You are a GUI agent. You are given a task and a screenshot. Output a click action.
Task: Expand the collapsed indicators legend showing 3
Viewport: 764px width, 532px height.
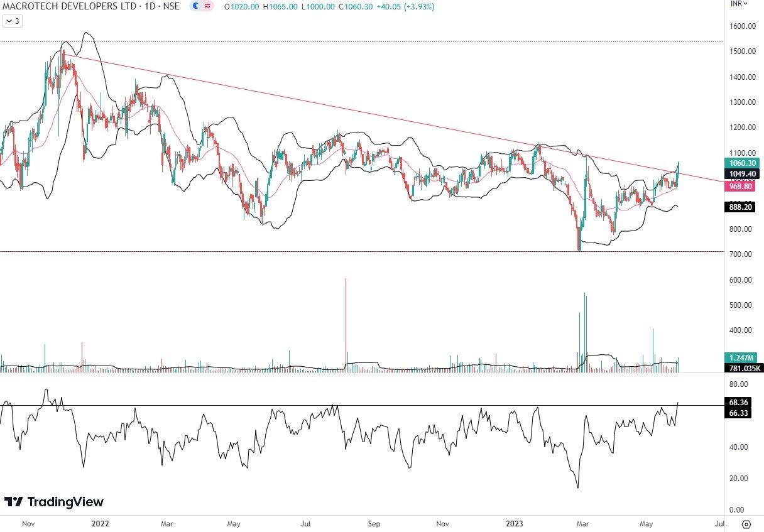coord(12,21)
